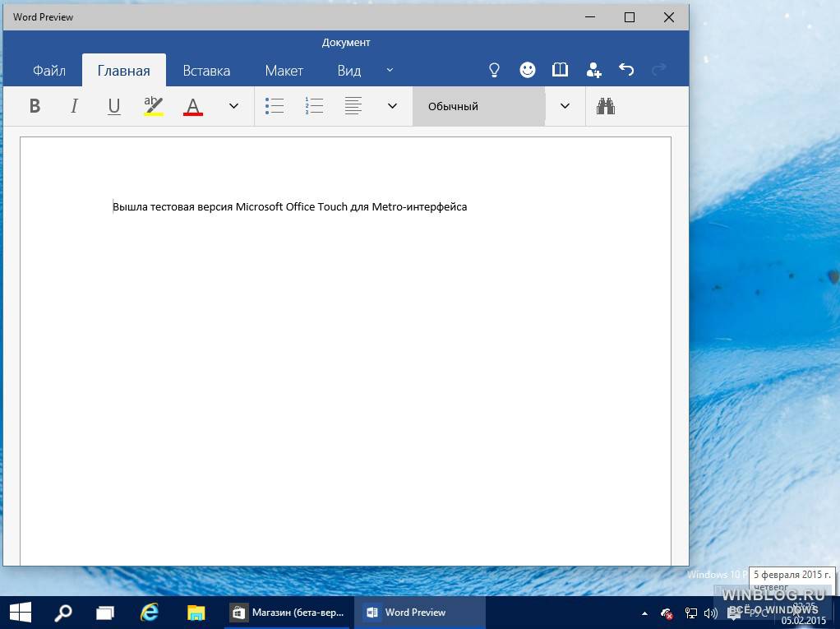
Task: Open File Explorer from taskbar
Action: [196, 613]
